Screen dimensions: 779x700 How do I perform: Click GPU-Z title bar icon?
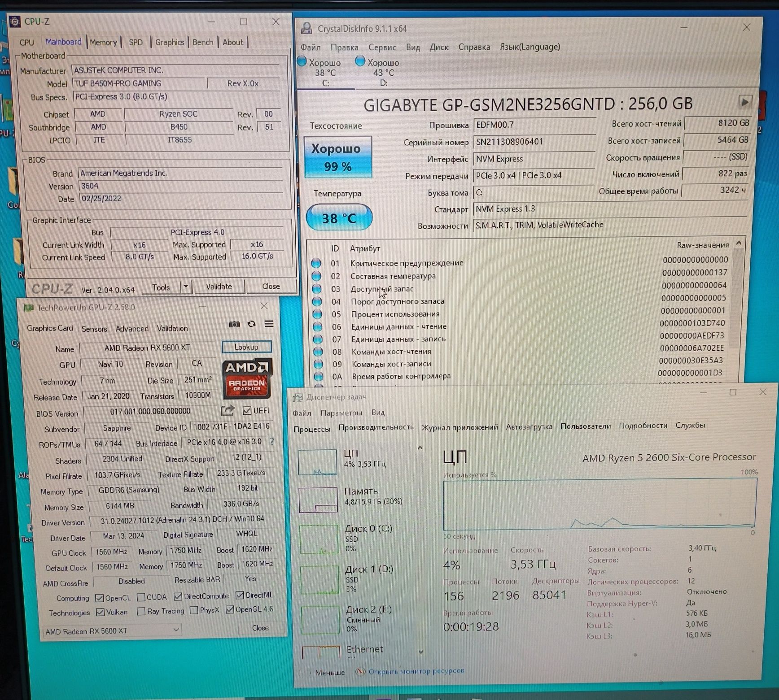[28, 308]
